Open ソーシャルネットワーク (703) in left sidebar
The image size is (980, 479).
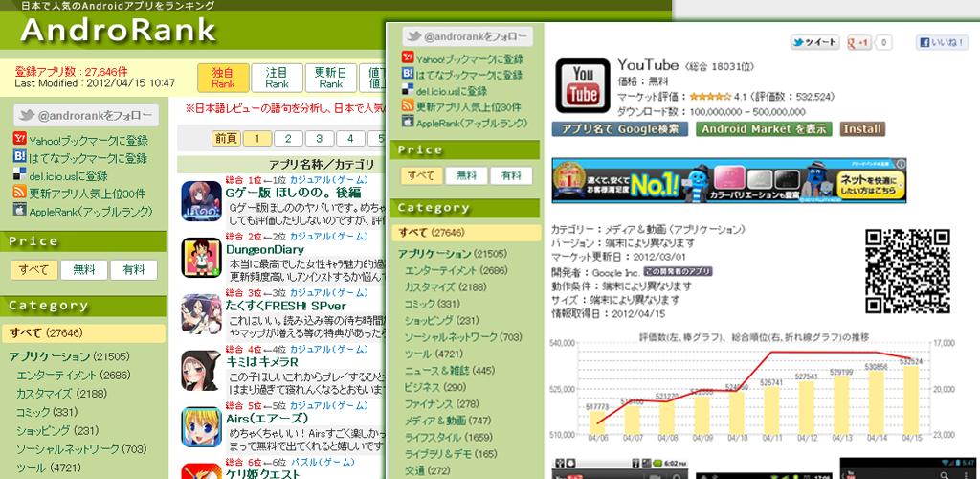81,449
